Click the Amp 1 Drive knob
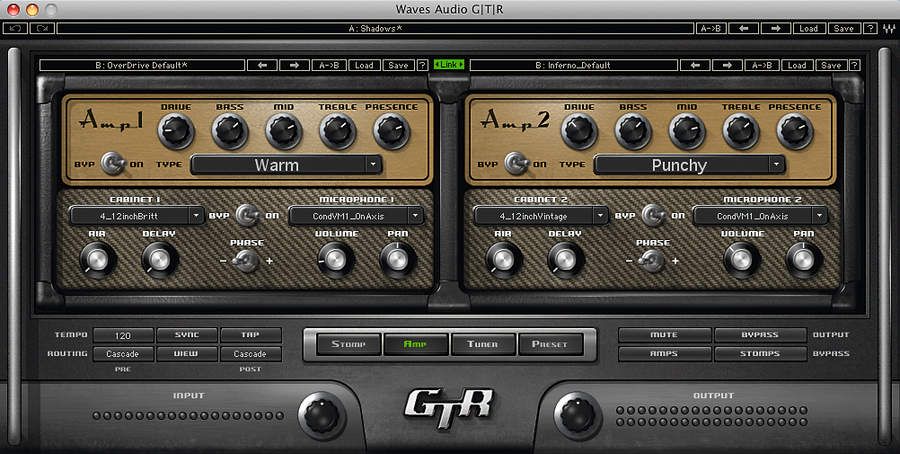 (176, 131)
